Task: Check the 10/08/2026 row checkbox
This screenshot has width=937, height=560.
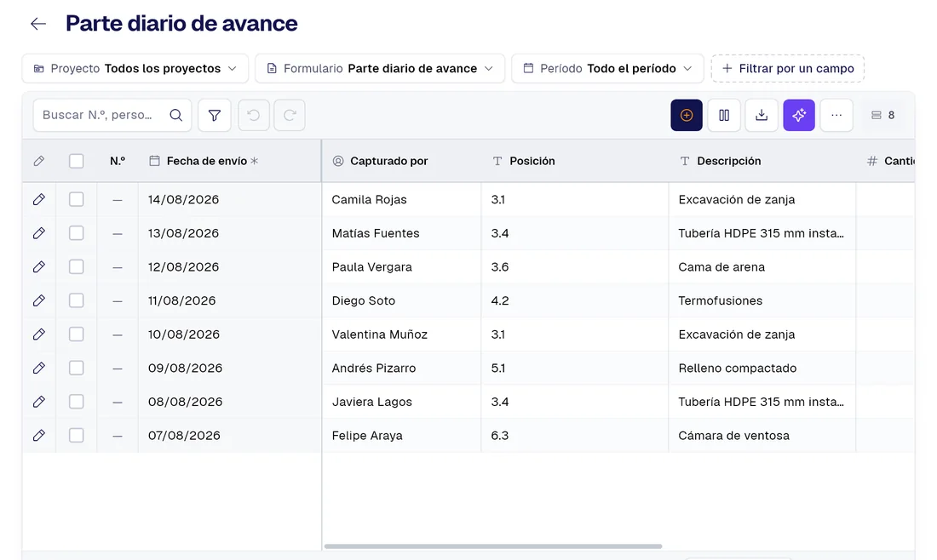Action: click(77, 334)
